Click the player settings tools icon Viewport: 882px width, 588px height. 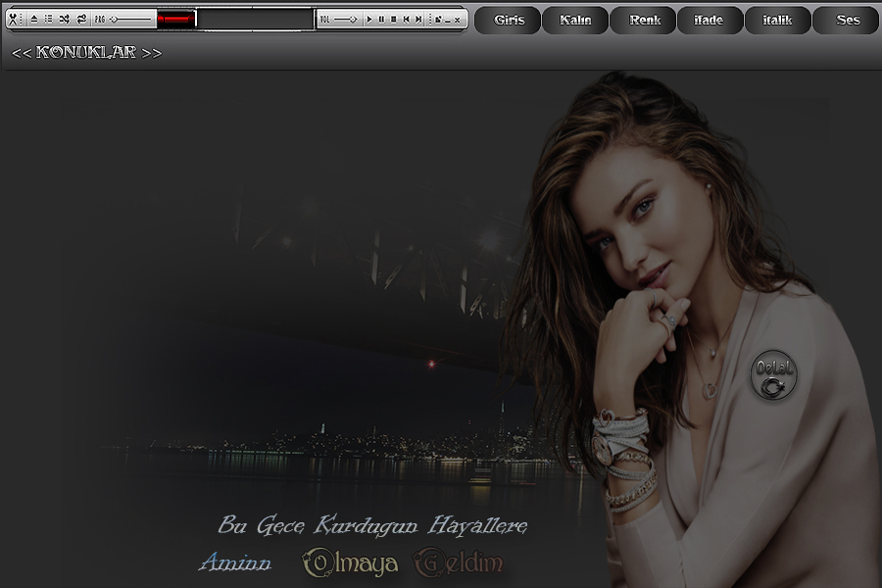tap(13, 19)
